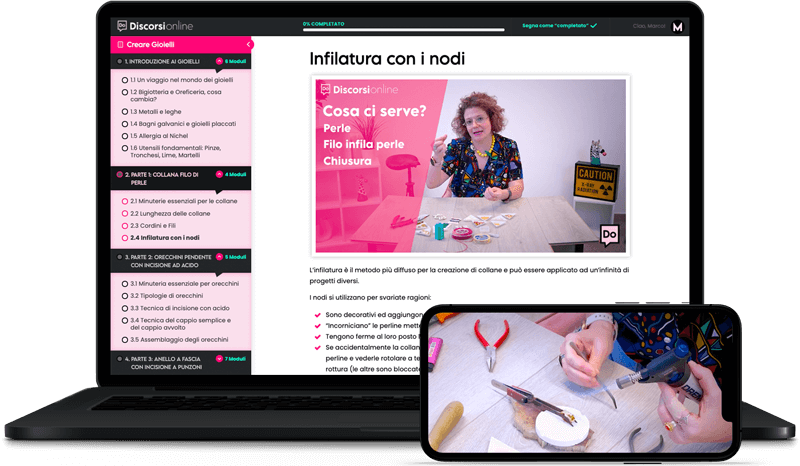800x466 pixels.
Task: Play the Cosa ci serve lesson video
Action: click(x=470, y=166)
